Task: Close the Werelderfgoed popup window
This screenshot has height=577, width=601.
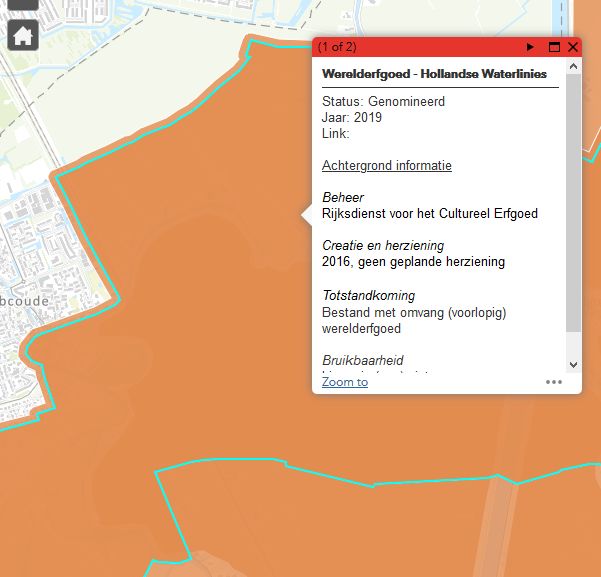Action: click(x=573, y=47)
